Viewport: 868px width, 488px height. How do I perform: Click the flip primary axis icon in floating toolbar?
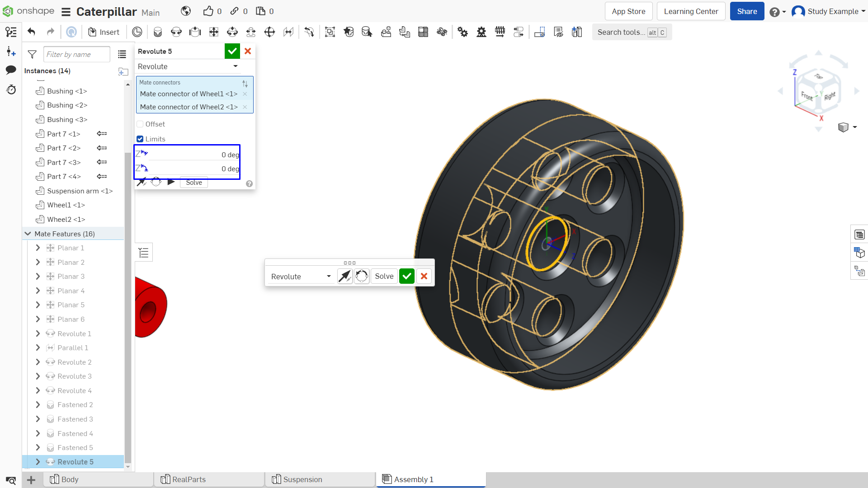pos(345,276)
